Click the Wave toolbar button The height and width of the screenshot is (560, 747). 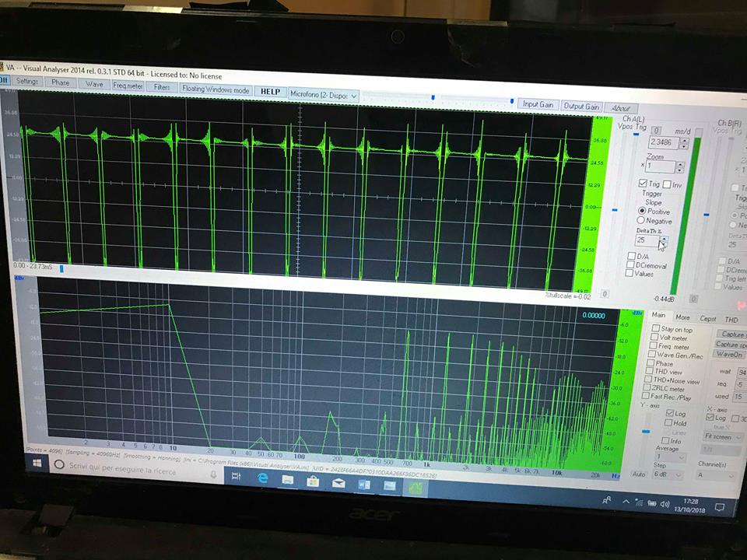point(94,84)
